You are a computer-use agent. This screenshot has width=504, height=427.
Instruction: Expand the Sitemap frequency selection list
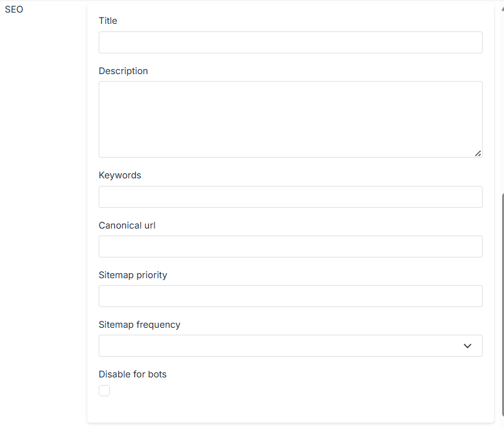[x=290, y=345]
